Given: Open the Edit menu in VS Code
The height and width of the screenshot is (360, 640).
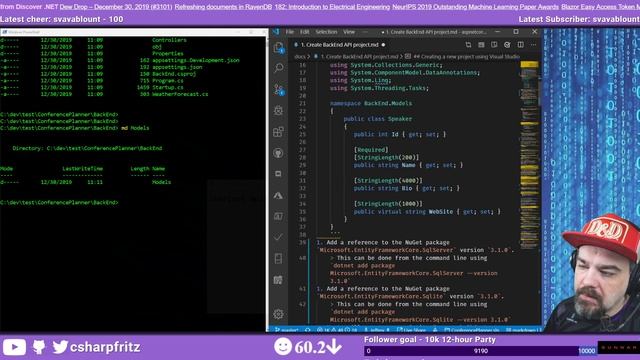Looking at the screenshot, I should click(x=304, y=32).
